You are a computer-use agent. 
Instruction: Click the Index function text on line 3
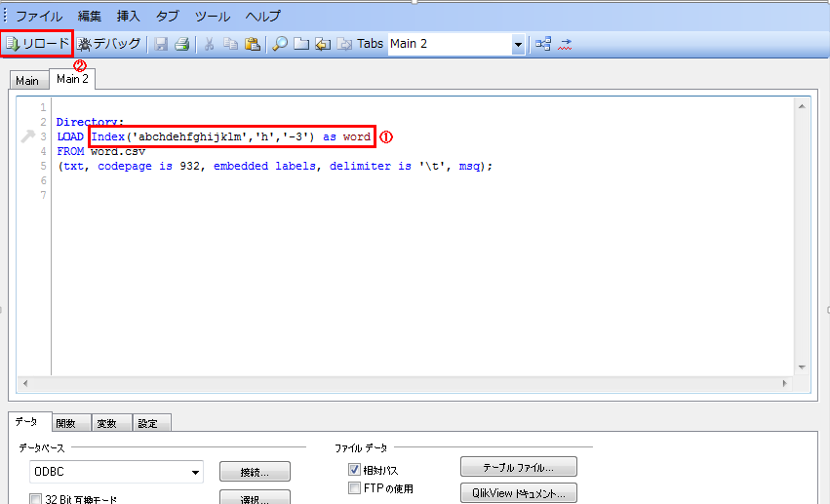pyautogui.click(x=108, y=136)
